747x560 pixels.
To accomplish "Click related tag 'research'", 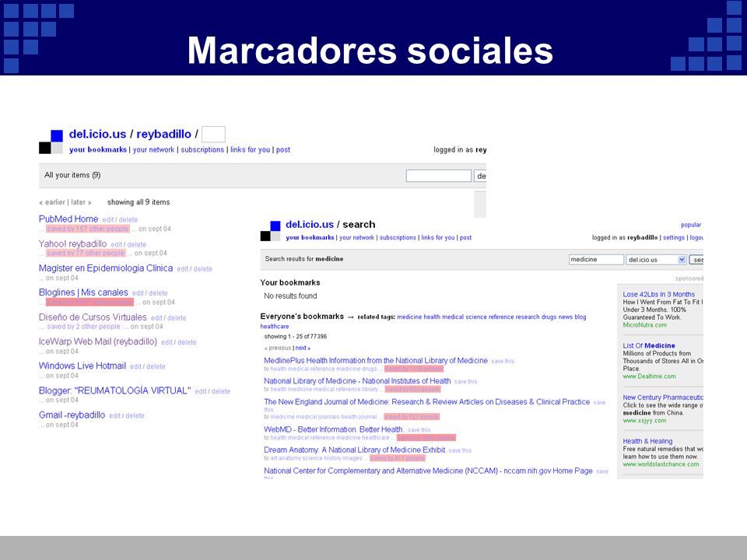I will (527, 317).
